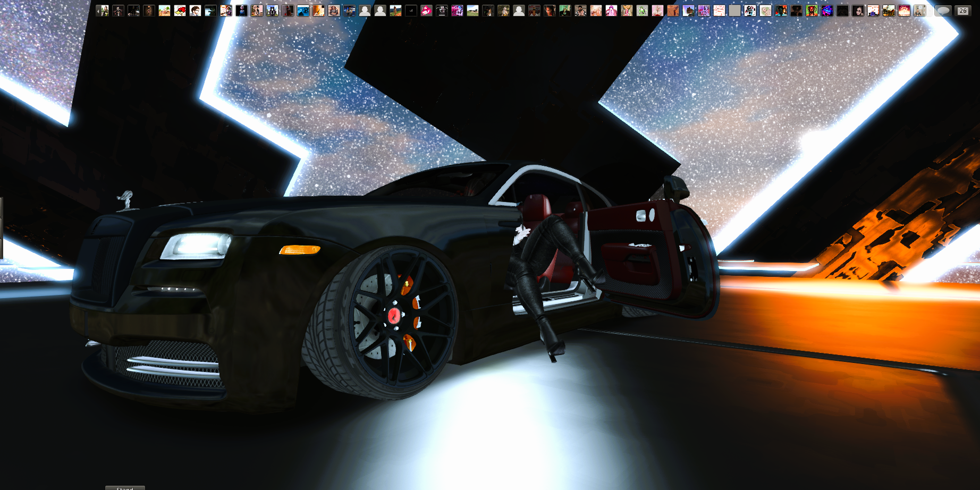Open the pink figure on white avatar icon
Screen dimensions: 980x490
pos(611,11)
